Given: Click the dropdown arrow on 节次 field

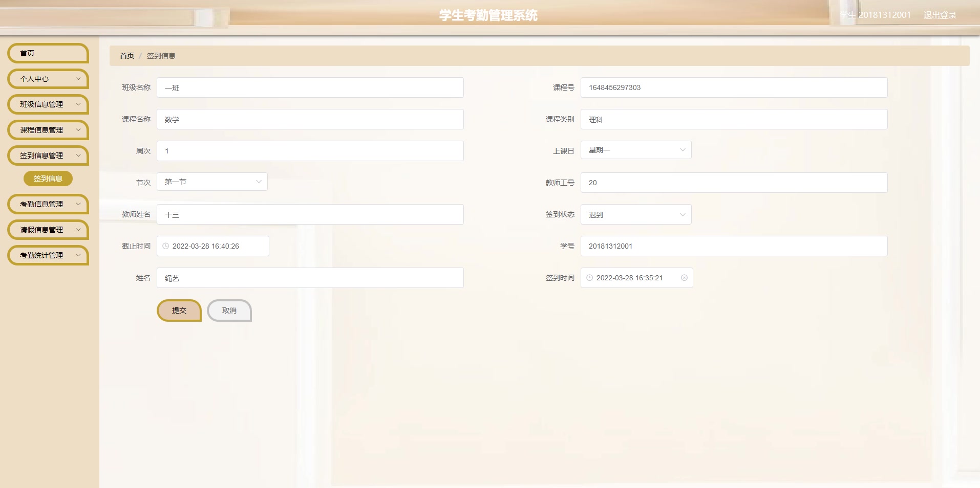Looking at the screenshot, I should [x=258, y=182].
